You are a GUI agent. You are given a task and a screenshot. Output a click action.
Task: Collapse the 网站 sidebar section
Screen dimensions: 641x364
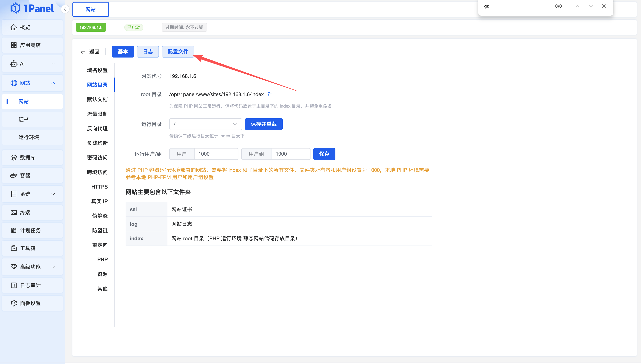pyautogui.click(x=53, y=83)
